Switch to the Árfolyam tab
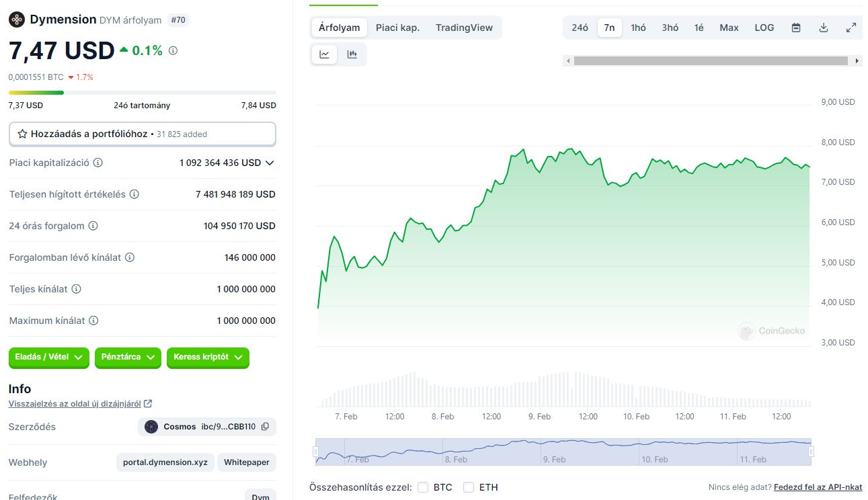868x500 pixels. (x=340, y=28)
